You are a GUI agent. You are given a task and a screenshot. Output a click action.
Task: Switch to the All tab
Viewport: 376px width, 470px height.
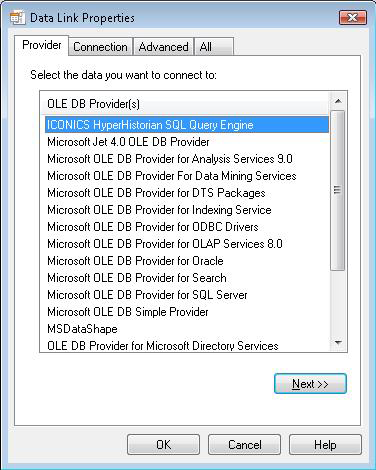click(214, 47)
